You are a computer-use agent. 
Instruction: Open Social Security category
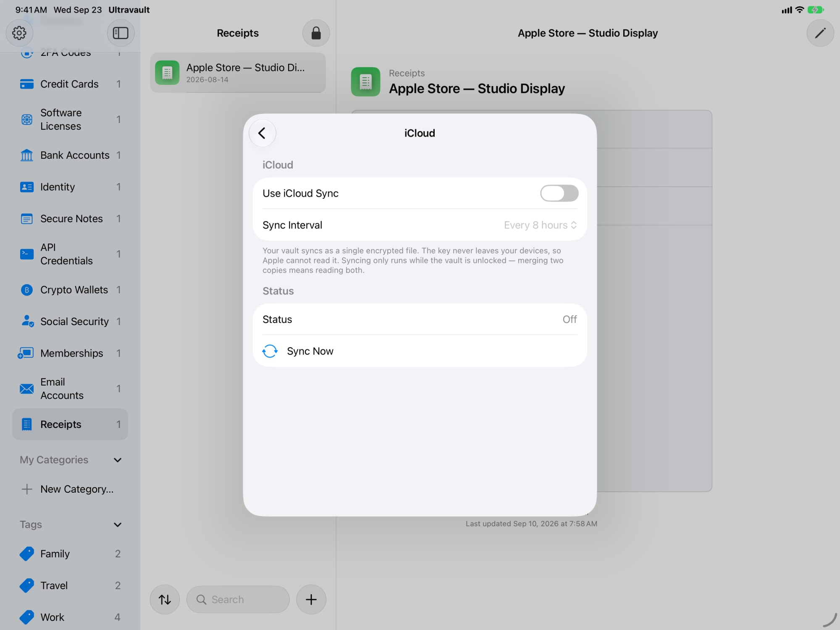(x=70, y=322)
